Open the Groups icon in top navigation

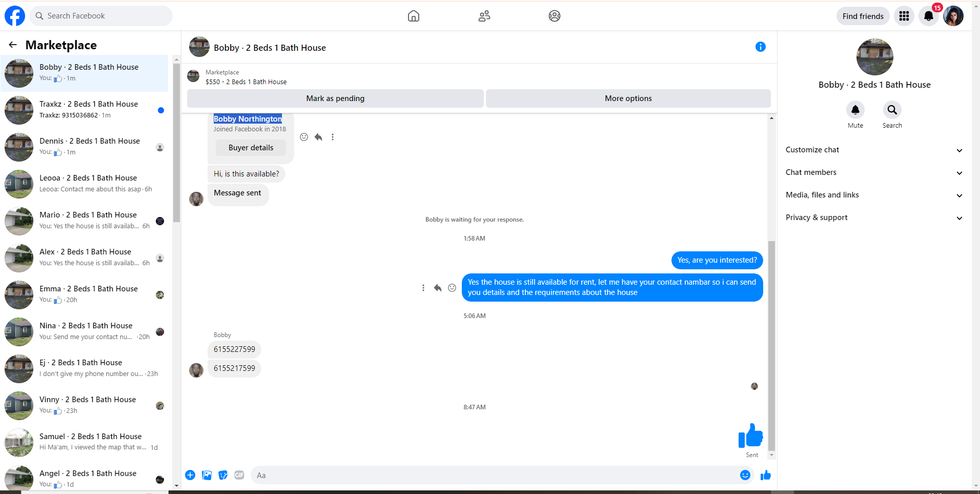[x=555, y=16]
